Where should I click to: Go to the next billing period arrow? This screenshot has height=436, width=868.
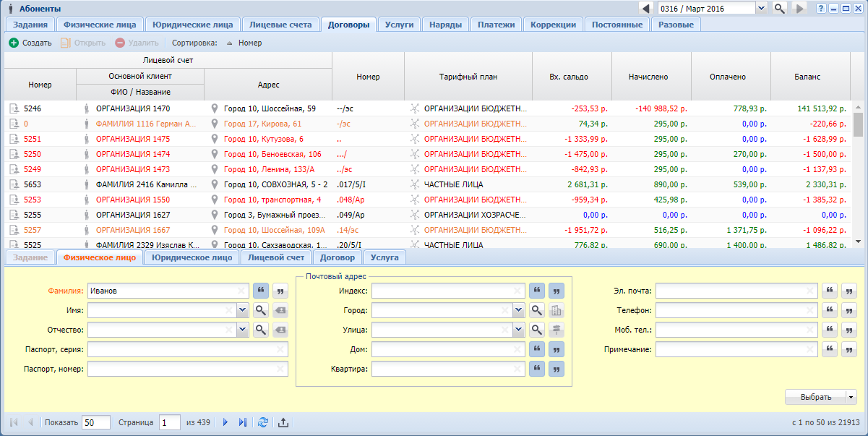coord(799,9)
